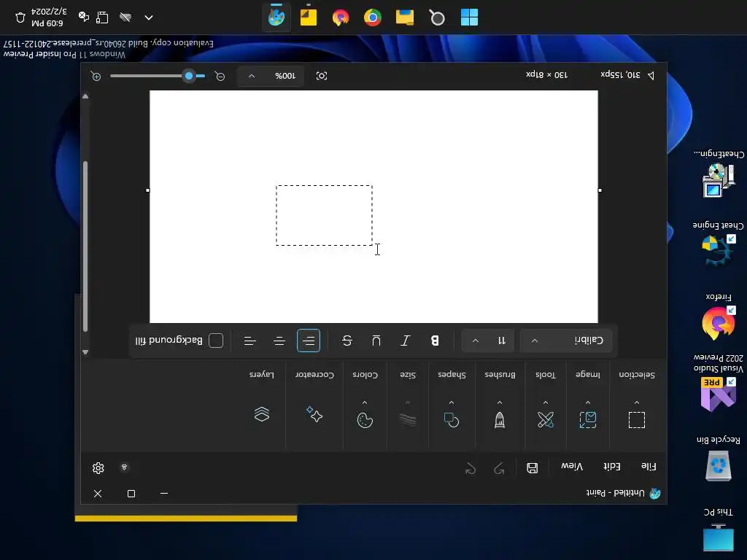This screenshot has width=747, height=560.
Task: Click the Fit to window icon
Action: (x=322, y=76)
